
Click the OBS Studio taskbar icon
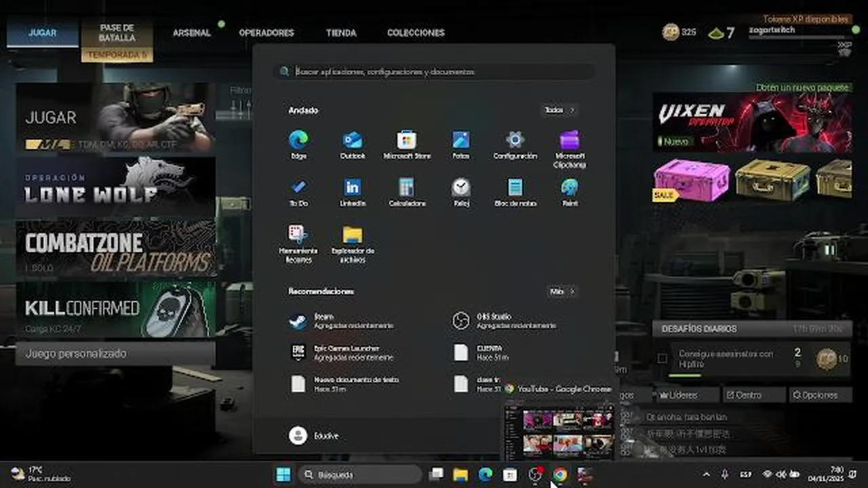pyautogui.click(x=535, y=474)
